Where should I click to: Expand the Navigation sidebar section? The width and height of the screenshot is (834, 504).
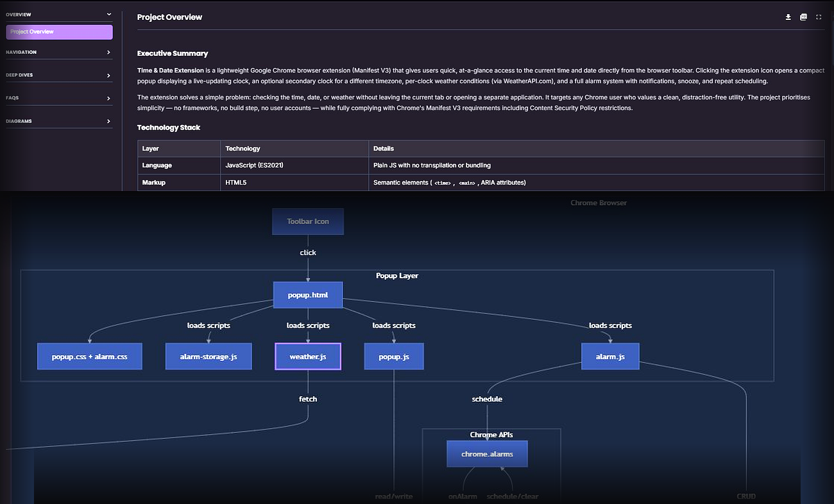point(59,52)
